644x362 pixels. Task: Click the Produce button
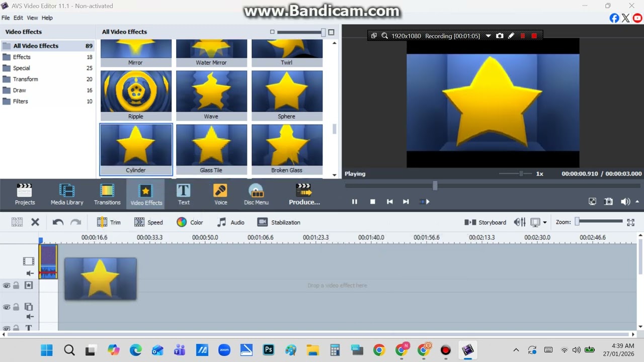pyautogui.click(x=304, y=195)
